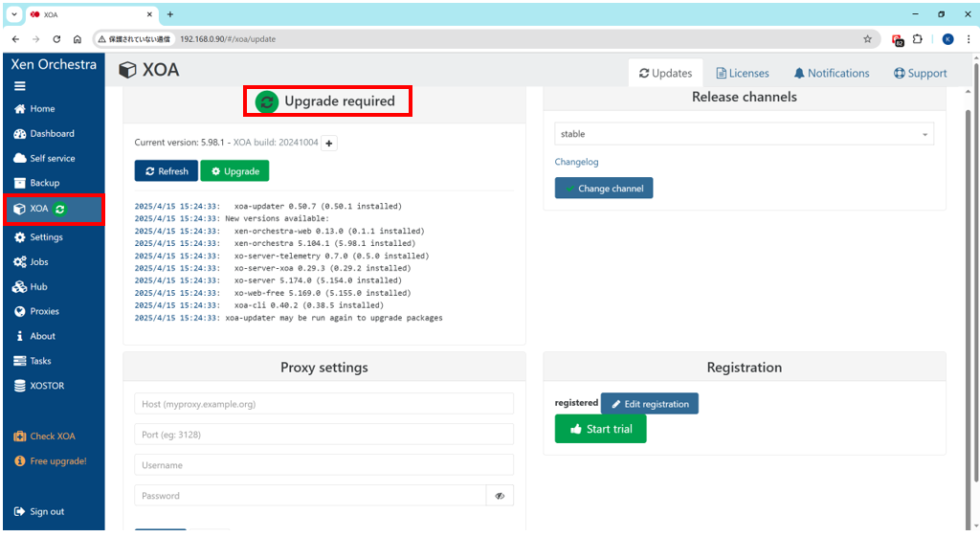980x537 pixels.
Task: Open the Home sidebar item
Action: click(x=41, y=109)
